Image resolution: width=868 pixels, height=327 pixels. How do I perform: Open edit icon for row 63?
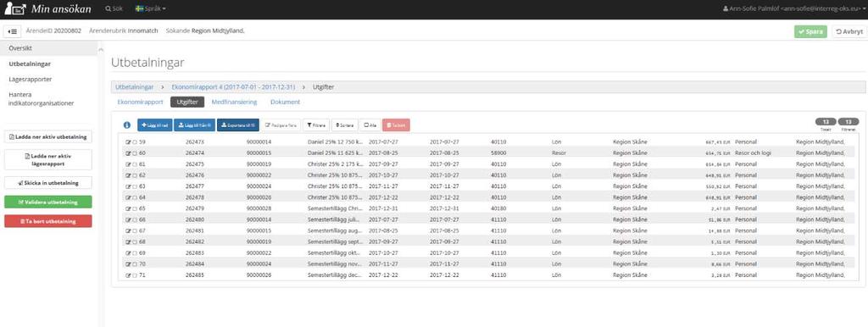tap(129, 186)
